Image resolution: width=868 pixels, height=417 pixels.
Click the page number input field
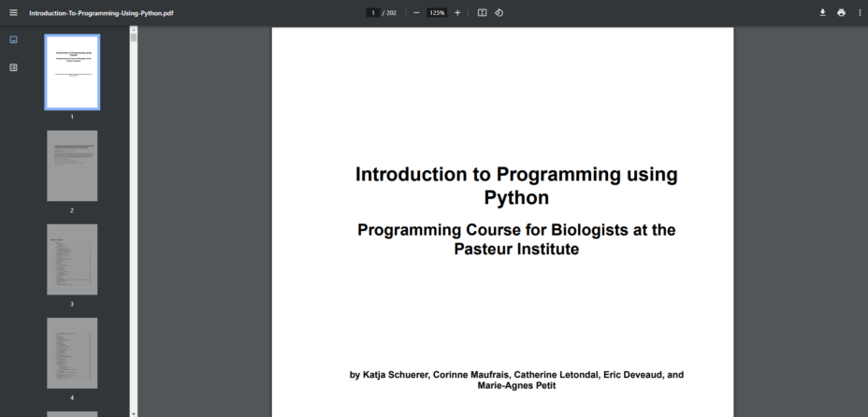click(373, 13)
